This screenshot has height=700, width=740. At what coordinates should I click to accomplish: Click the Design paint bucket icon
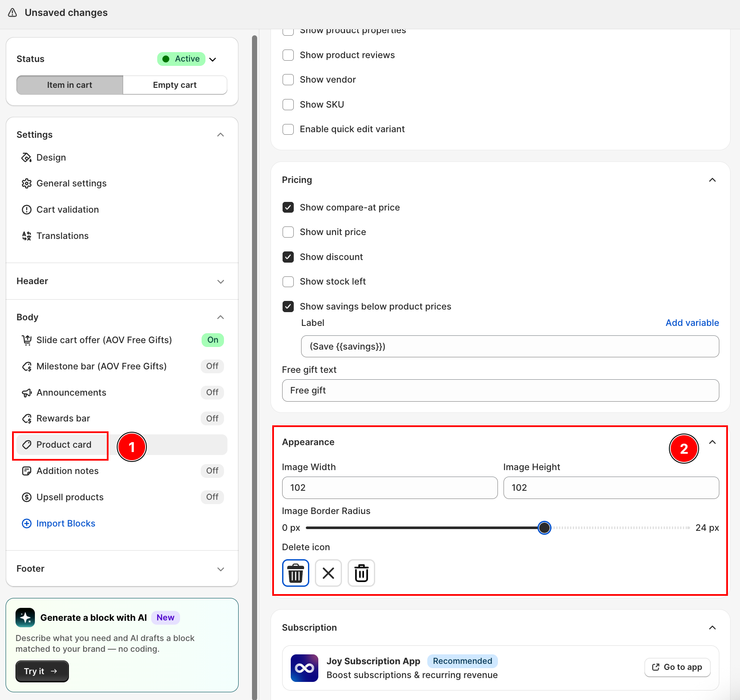pyautogui.click(x=27, y=158)
